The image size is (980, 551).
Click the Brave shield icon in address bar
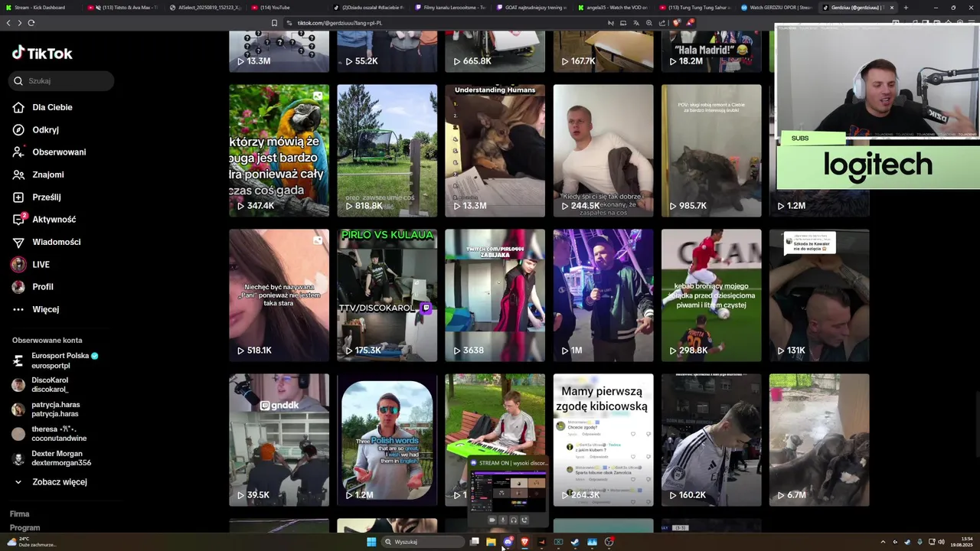click(x=677, y=23)
